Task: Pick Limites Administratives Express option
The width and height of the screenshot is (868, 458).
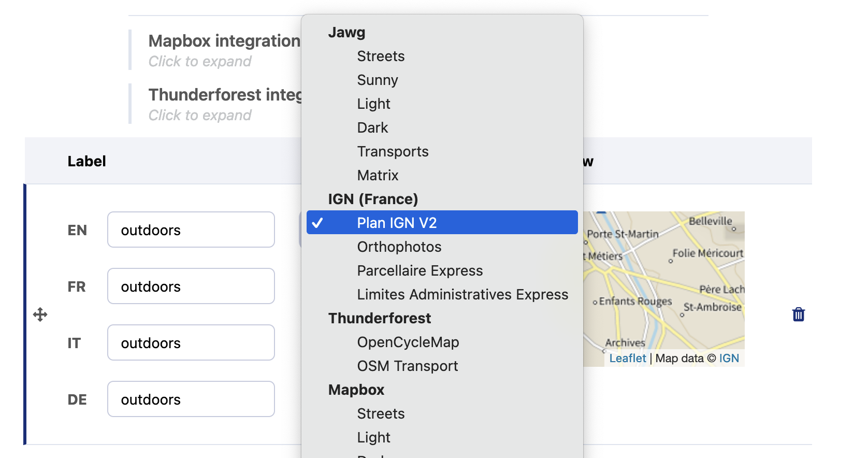Action: [462, 294]
